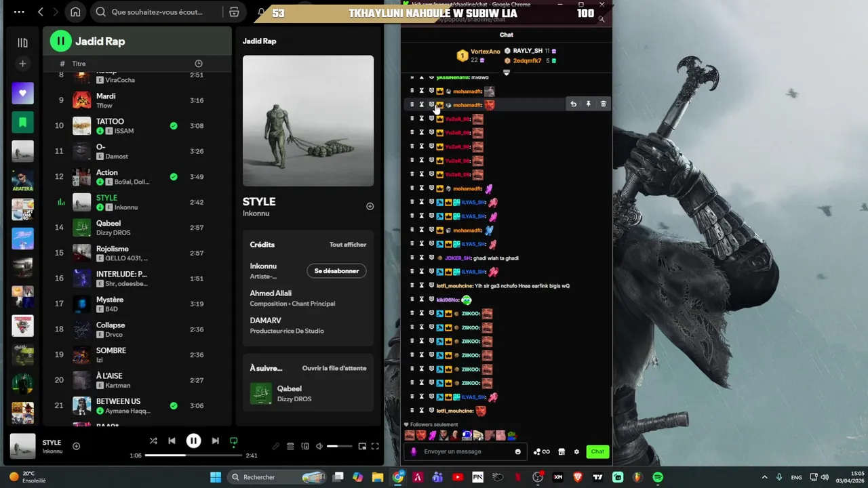Image resolution: width=868 pixels, height=488 pixels.
Task: Open the Brave browser taskbar icon
Action: 578,477
